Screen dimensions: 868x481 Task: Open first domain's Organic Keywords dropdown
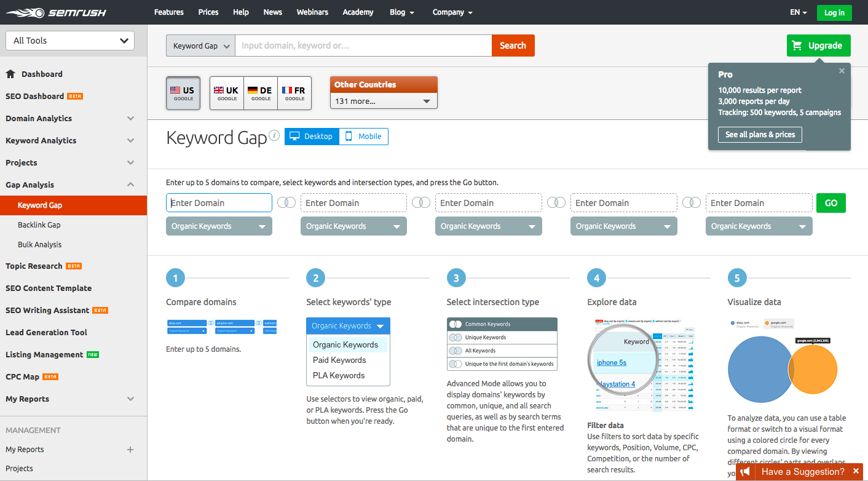[219, 226]
